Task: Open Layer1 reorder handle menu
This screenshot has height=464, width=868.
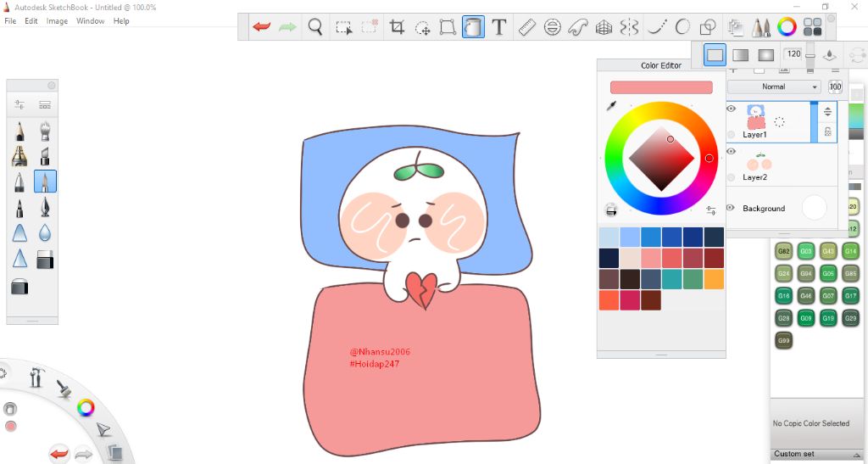Action: click(x=827, y=112)
